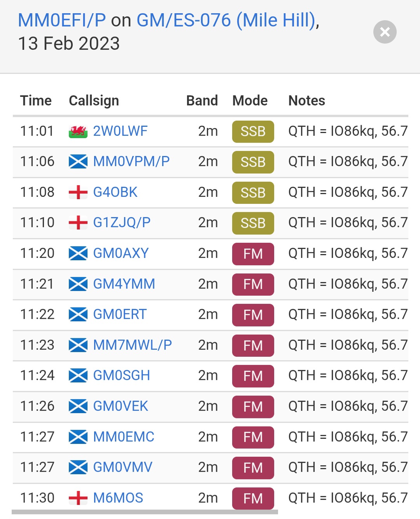The image size is (420, 519).
Task: Click English flag next to G4OBK
Action: pos(78,193)
